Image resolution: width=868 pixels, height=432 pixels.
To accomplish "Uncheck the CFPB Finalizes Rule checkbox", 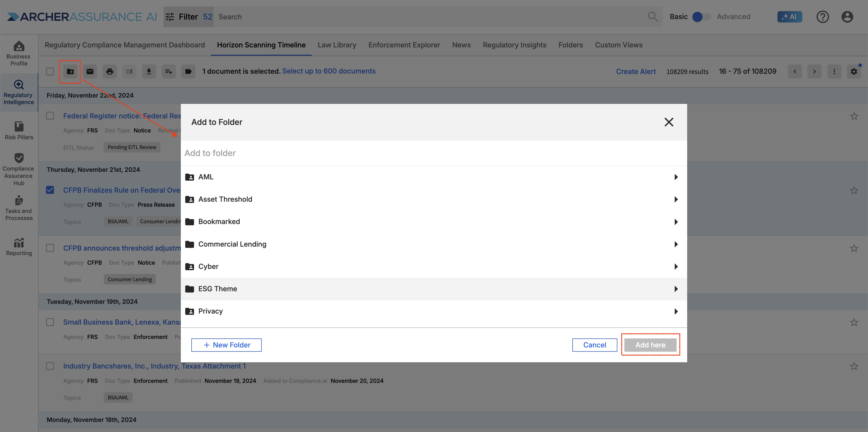I will point(50,190).
